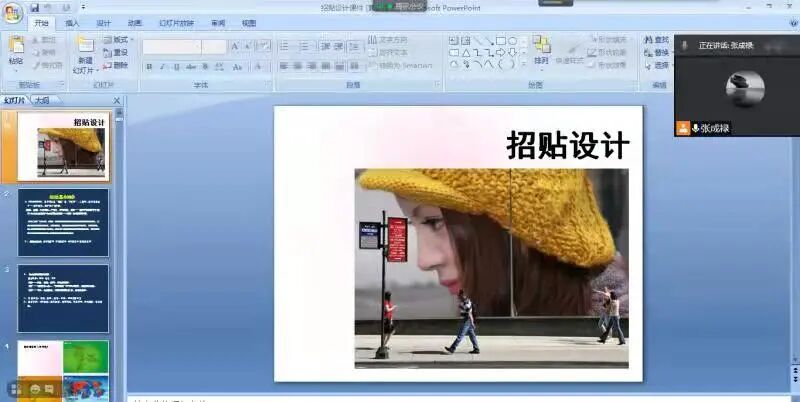Toggle align text right
800x402 pixels.
pos(312,66)
